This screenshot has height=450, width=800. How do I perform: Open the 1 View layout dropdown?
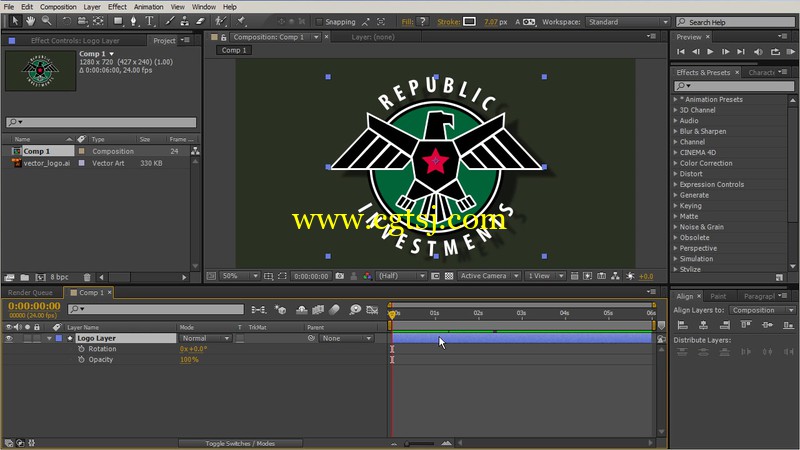(545, 276)
